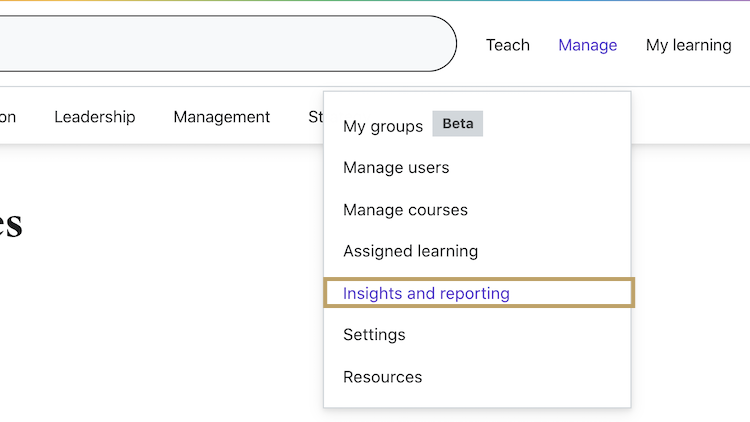Image resolution: width=750 pixels, height=422 pixels.
Task: Expand the Manage dropdown menu
Action: click(587, 45)
